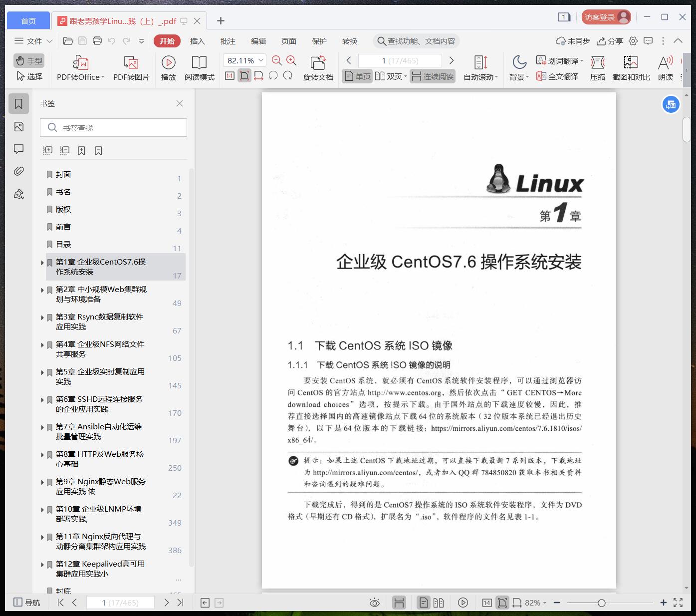Rotate the document
Viewport: 696px width, 616px height.
click(x=318, y=68)
